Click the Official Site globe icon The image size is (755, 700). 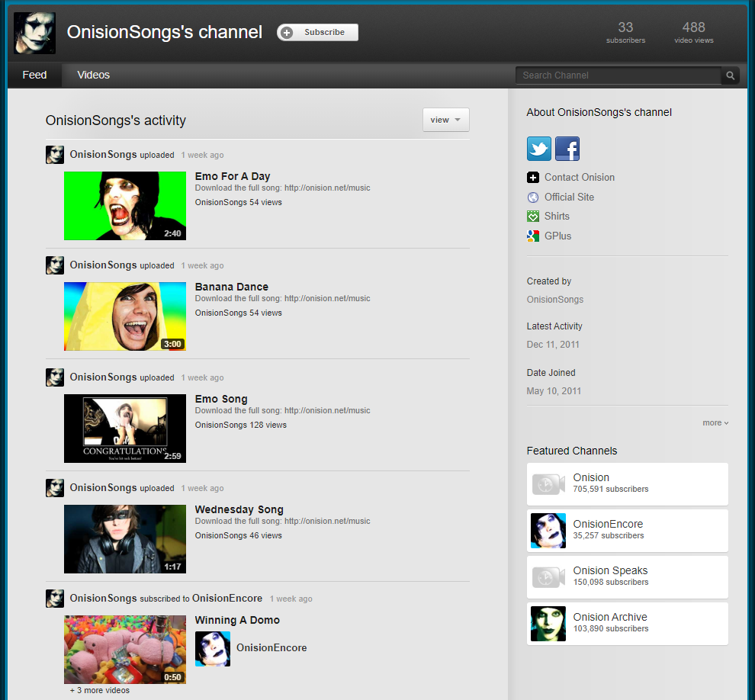[533, 197]
